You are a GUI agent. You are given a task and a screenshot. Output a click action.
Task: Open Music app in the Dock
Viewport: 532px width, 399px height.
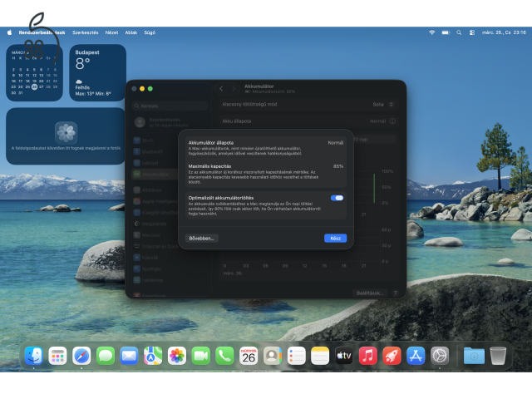(367, 356)
